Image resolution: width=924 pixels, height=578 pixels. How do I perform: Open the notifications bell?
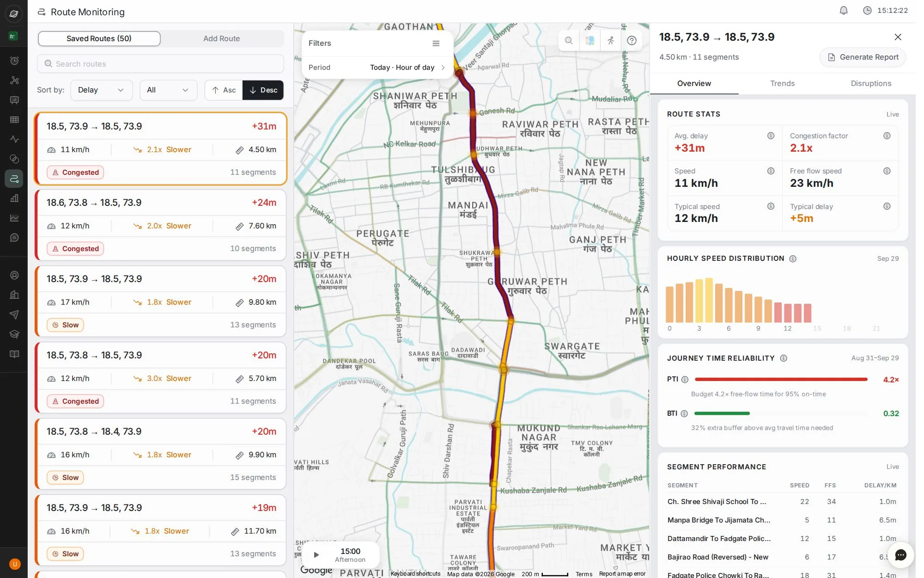[844, 10]
